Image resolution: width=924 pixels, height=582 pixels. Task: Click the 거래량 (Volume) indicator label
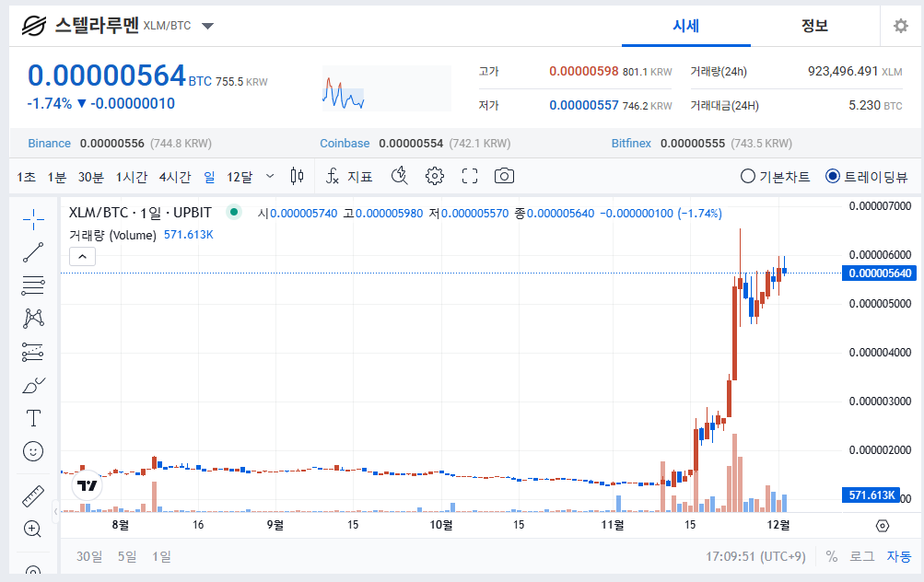112,235
